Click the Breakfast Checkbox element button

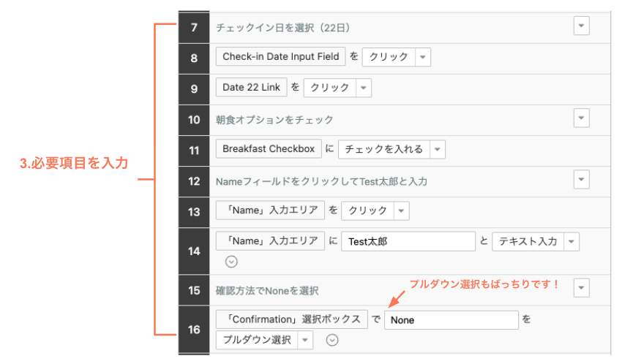(269, 149)
